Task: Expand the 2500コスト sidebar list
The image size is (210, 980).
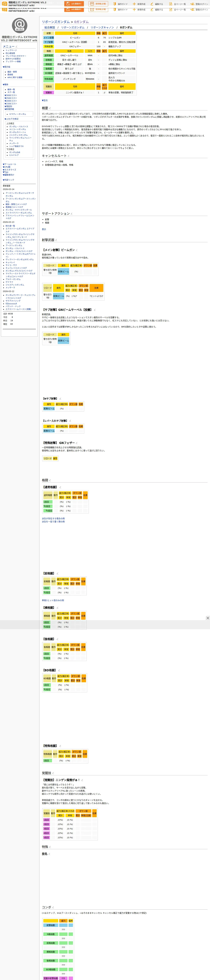Action: tap(11, 98)
